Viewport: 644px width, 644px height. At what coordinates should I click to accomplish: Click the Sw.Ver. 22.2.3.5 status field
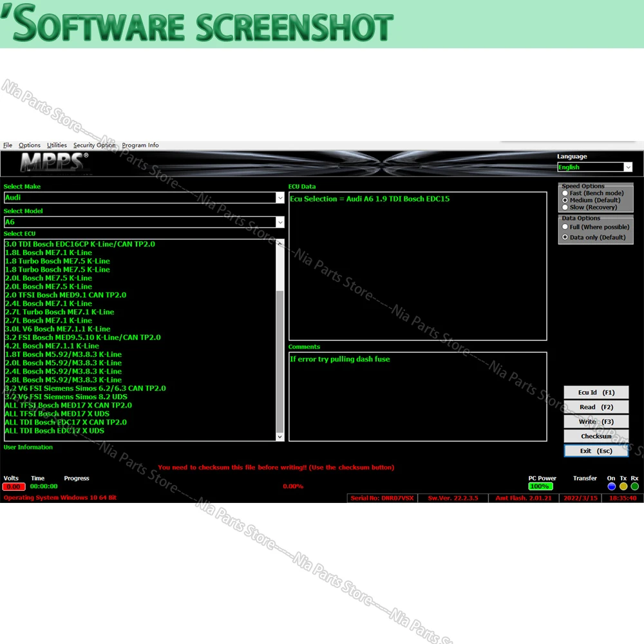point(453,498)
